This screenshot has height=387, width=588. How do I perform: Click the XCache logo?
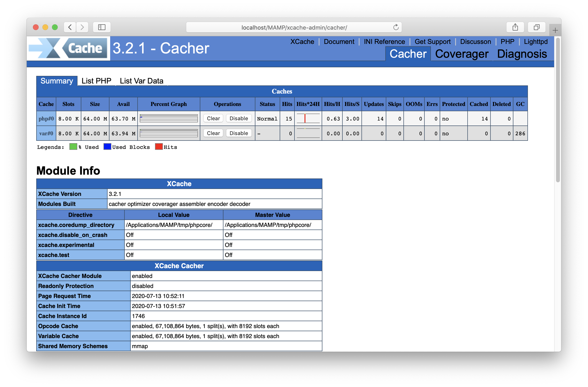coord(68,48)
